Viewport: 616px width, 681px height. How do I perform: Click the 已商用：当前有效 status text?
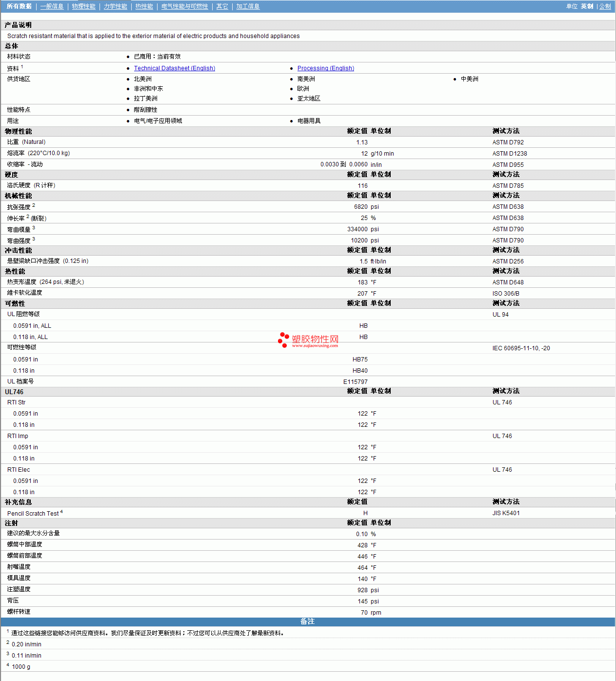click(157, 57)
